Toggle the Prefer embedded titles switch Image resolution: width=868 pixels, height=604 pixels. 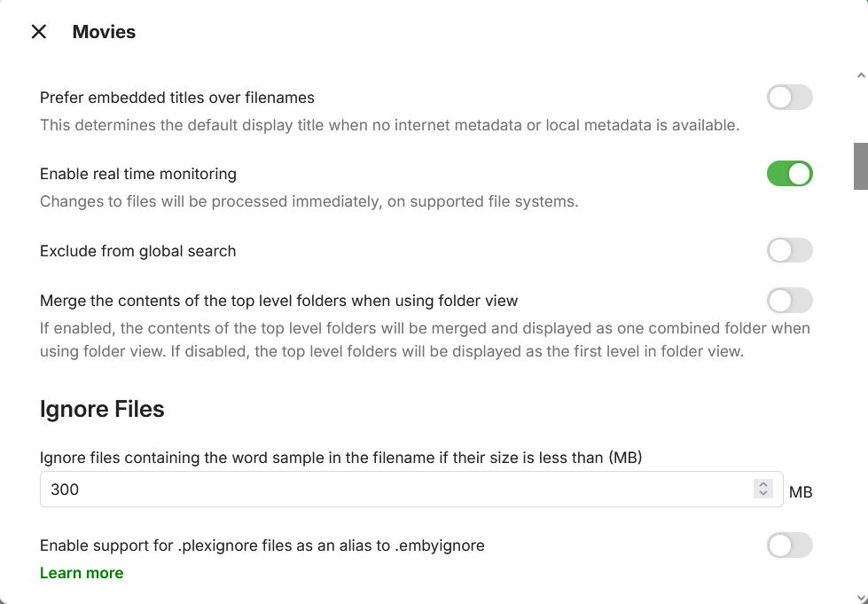(789, 98)
